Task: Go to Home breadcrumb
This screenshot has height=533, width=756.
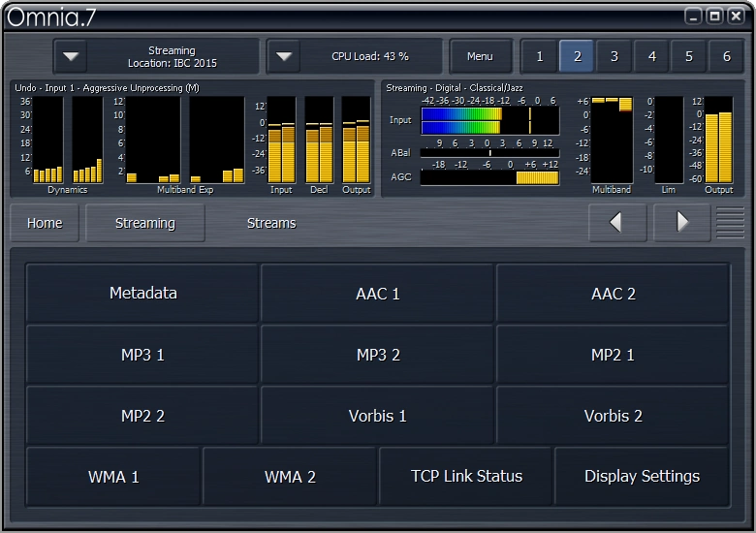Action: (45, 223)
